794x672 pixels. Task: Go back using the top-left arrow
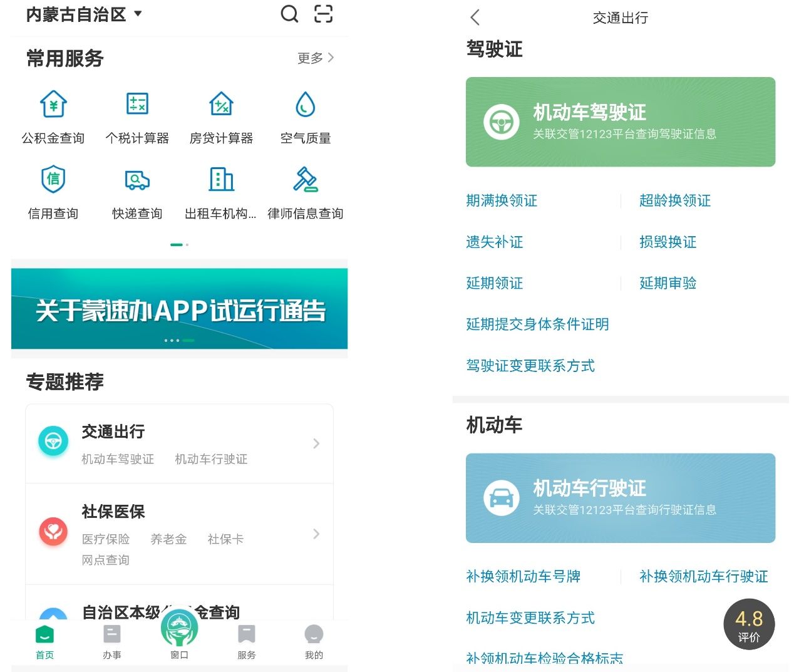pyautogui.click(x=475, y=18)
